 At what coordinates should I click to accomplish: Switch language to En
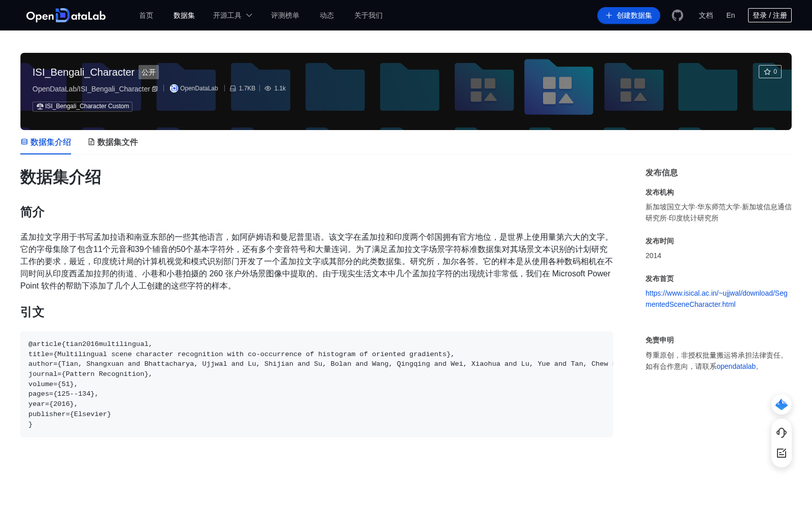click(x=730, y=15)
